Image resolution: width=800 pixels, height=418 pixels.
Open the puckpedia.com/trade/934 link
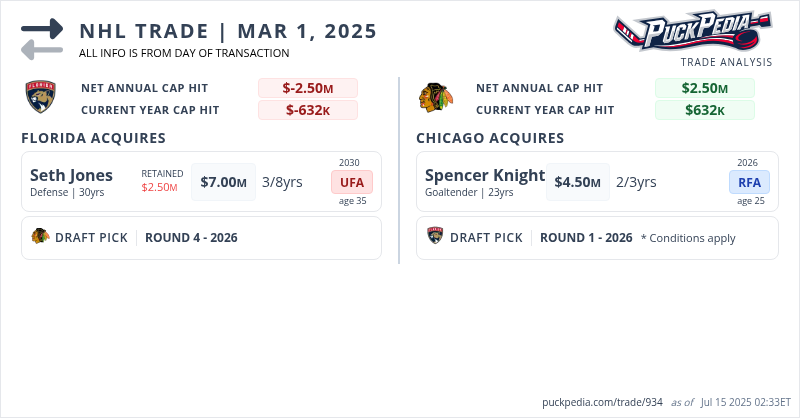[x=603, y=401]
